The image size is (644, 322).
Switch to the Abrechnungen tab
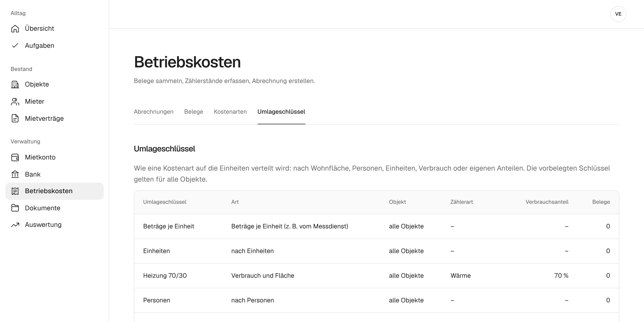(153, 112)
